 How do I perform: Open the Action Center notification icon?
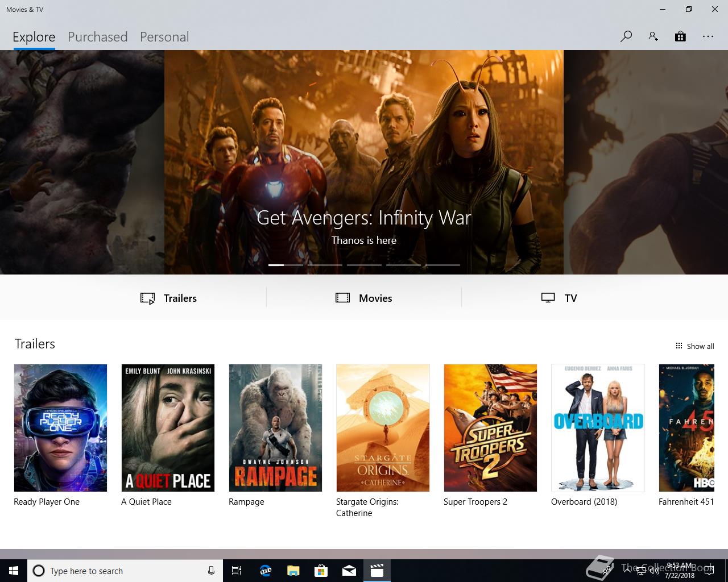pos(709,571)
